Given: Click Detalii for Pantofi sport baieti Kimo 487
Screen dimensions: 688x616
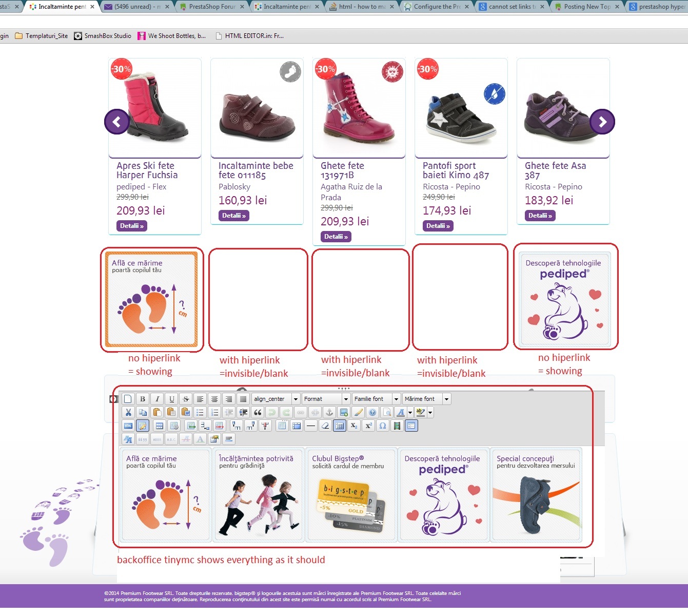Looking at the screenshot, I should click(438, 226).
